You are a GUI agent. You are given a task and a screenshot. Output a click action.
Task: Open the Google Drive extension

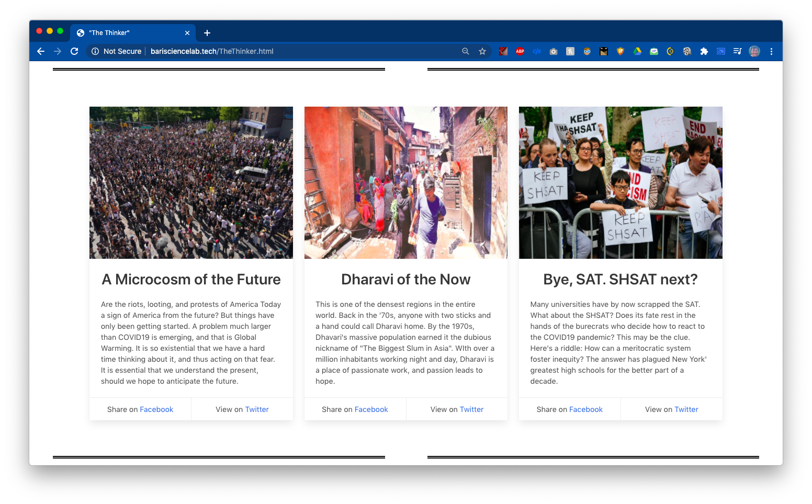(637, 51)
